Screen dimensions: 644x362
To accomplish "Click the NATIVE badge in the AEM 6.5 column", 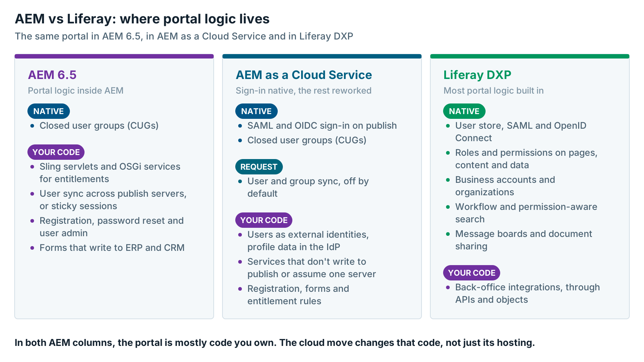I will tap(49, 111).
